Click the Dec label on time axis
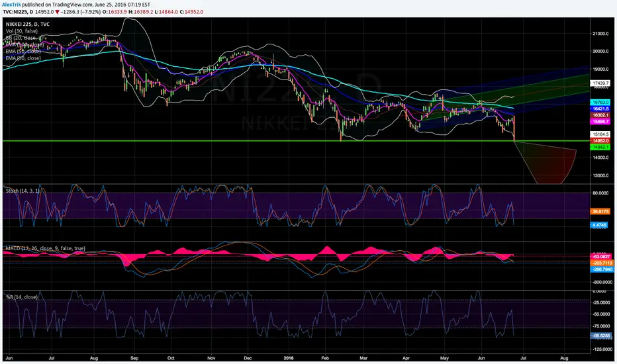The height and width of the screenshot is (364, 617). point(248,358)
